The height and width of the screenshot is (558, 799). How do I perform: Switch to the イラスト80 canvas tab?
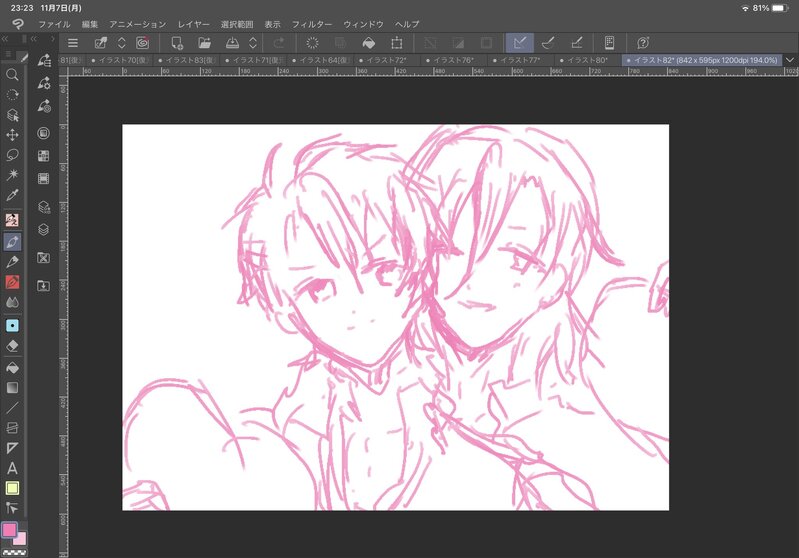pyautogui.click(x=587, y=60)
